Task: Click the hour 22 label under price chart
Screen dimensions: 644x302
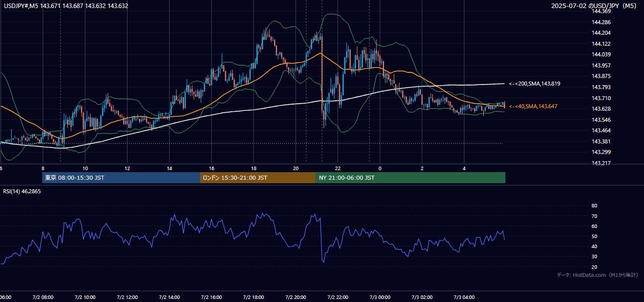Action: pos(338,168)
